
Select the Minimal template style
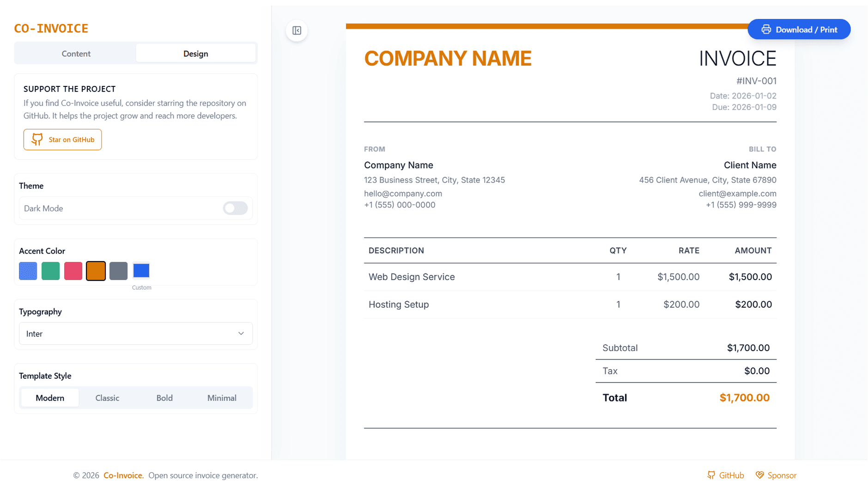(x=222, y=397)
